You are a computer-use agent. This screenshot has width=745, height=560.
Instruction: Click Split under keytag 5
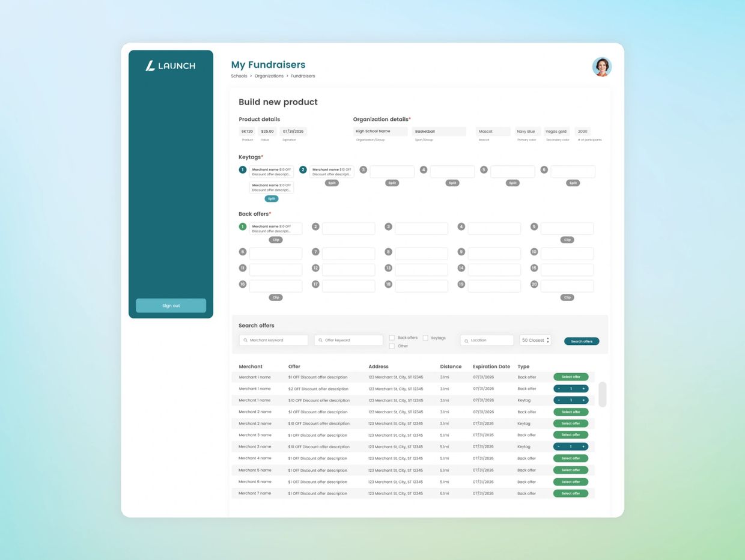[x=512, y=183]
